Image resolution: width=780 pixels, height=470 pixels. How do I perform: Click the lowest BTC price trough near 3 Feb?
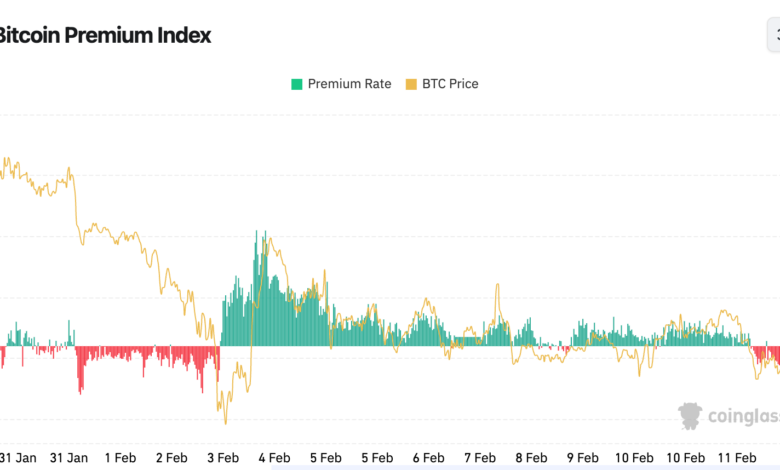225,422
